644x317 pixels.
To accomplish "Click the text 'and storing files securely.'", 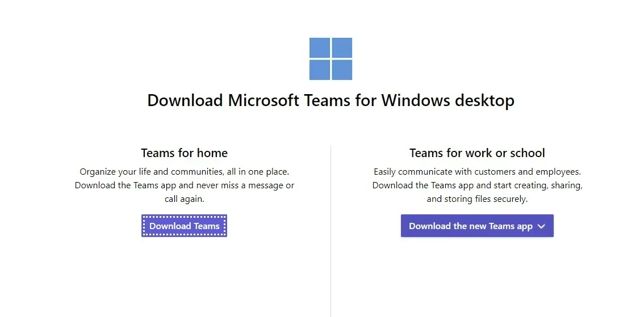I will point(477,199).
